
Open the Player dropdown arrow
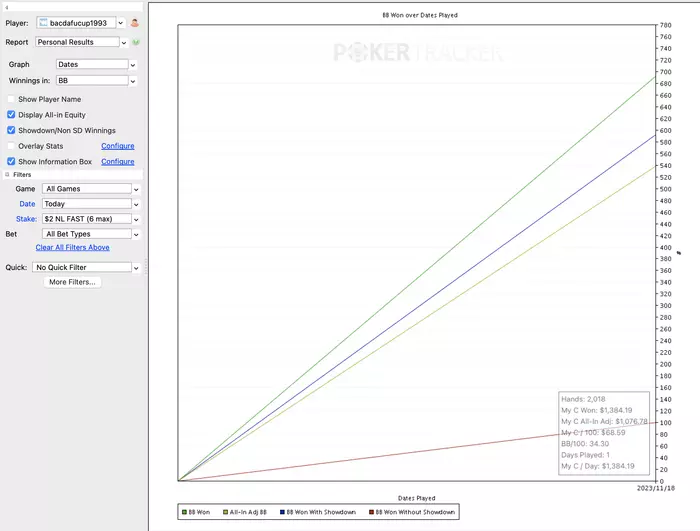click(121, 23)
